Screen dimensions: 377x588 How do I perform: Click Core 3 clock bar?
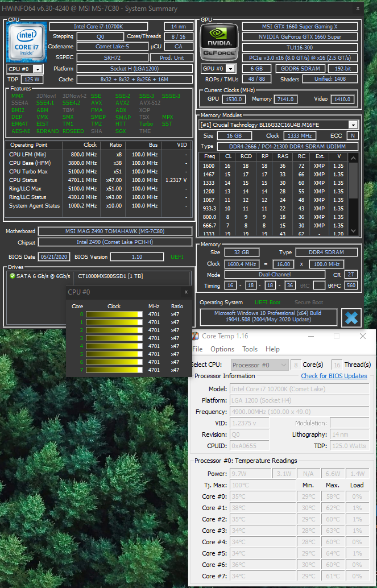coord(114,338)
